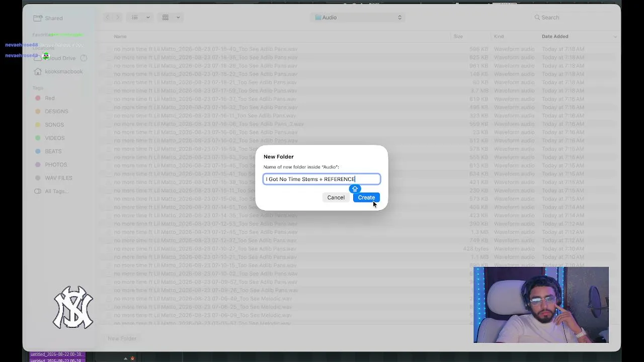Select file with timestamp 07-12-37 Too See Adlib Pans.wav

pyautogui.click(x=205, y=240)
